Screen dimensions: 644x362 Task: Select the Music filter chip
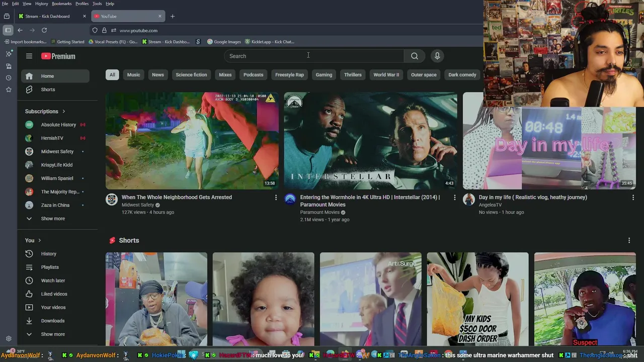tap(133, 75)
